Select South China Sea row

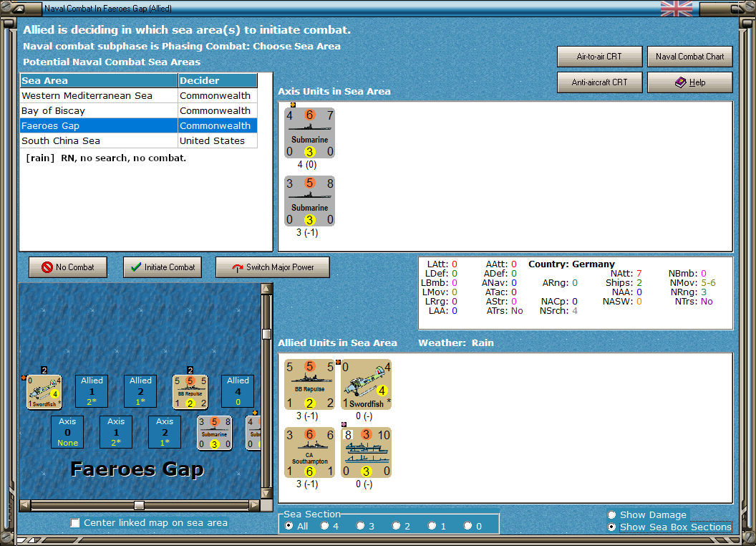[x=139, y=140]
